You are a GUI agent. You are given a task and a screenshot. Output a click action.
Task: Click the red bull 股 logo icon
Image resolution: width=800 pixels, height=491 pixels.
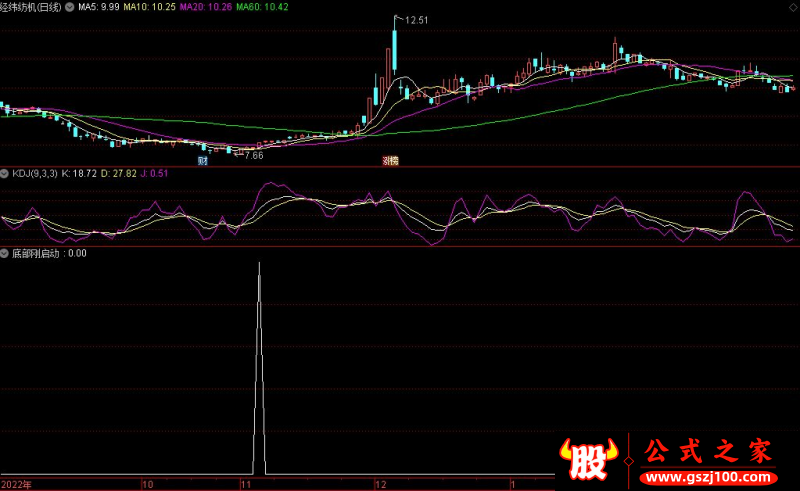click(590, 457)
